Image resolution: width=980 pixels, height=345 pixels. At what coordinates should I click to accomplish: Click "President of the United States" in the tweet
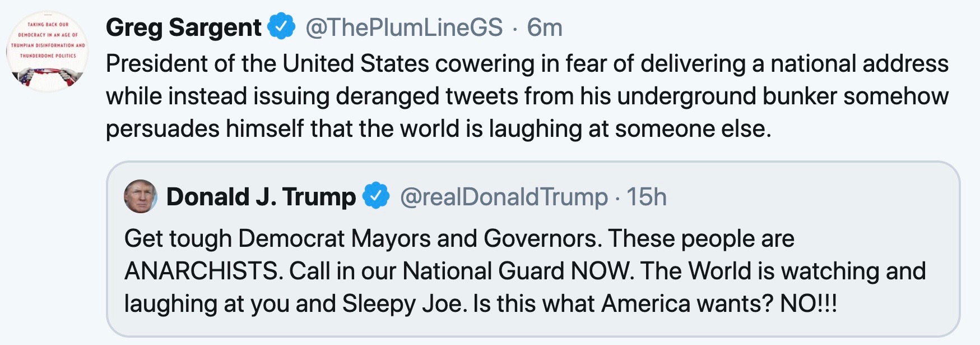click(267, 64)
